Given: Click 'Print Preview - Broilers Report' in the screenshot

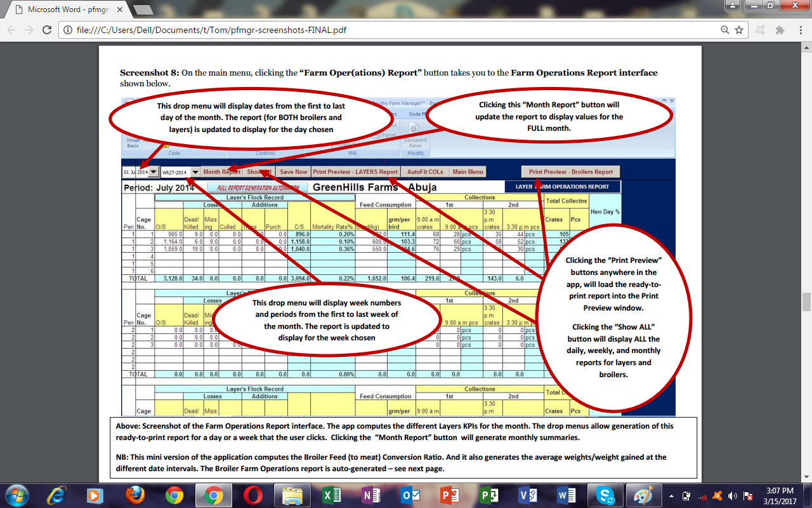Looking at the screenshot, I should point(571,171).
